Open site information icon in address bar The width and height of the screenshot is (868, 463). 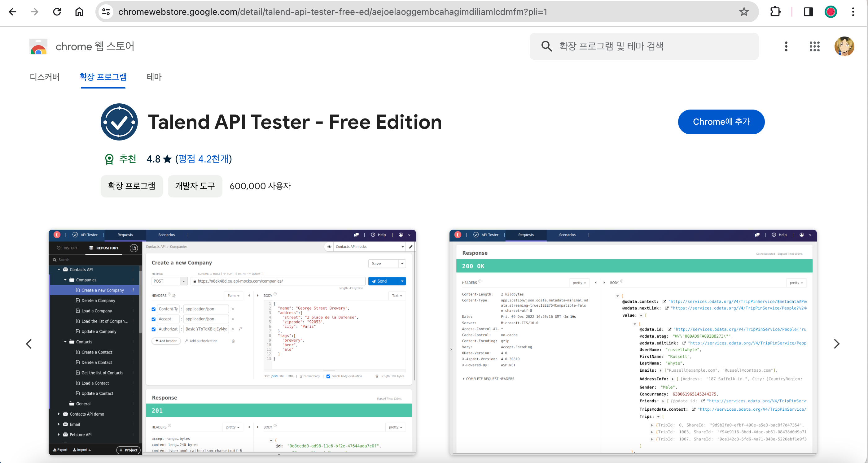106,12
